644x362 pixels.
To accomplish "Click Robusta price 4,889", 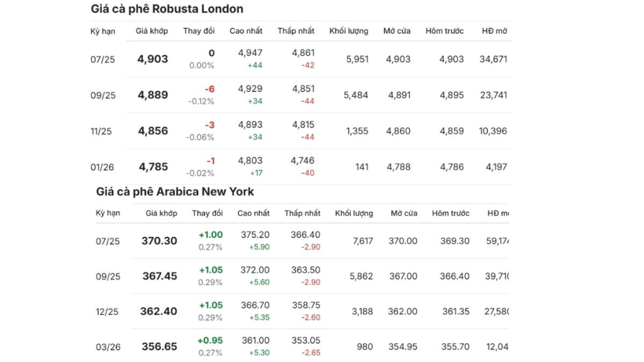I will pos(153,95).
